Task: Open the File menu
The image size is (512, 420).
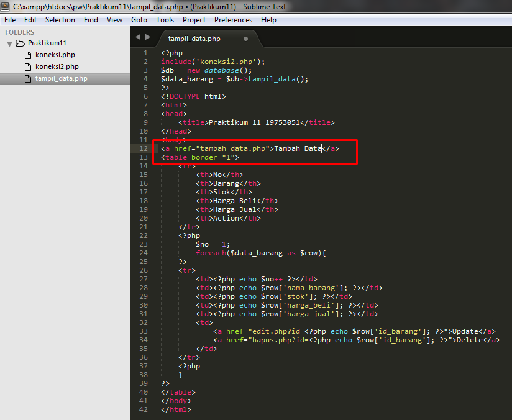Action: 10,20
